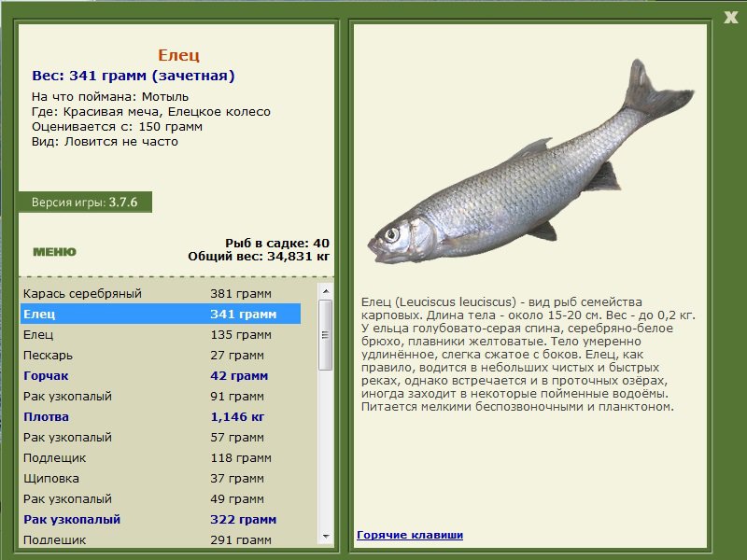Select the Пескарь 27 грамм row

[161, 355]
